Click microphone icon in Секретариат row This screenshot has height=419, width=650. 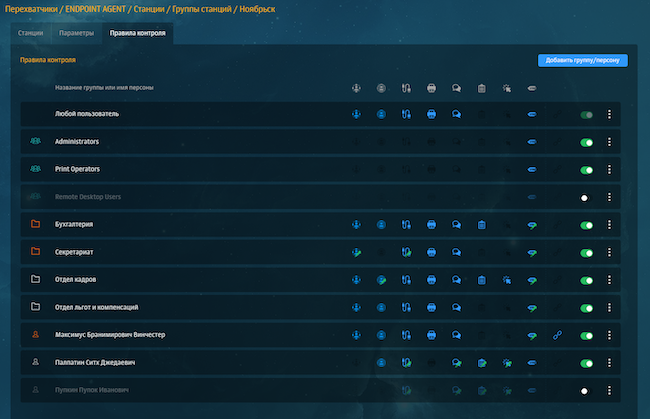pyautogui.click(x=356, y=252)
